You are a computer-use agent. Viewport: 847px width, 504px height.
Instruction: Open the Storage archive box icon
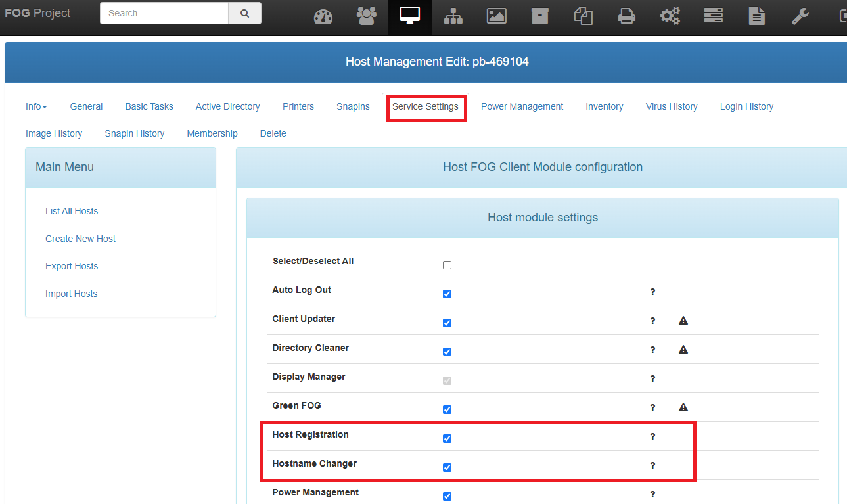coord(540,16)
